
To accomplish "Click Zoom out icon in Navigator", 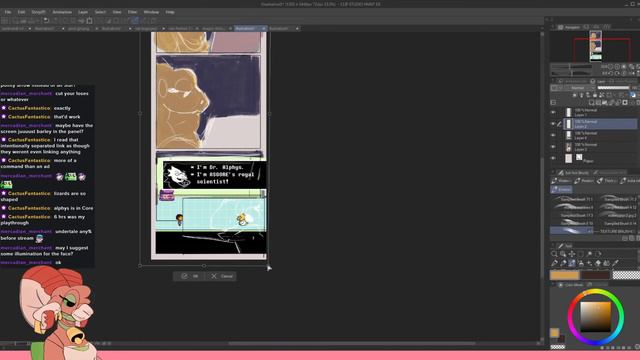I will [x=611, y=67].
